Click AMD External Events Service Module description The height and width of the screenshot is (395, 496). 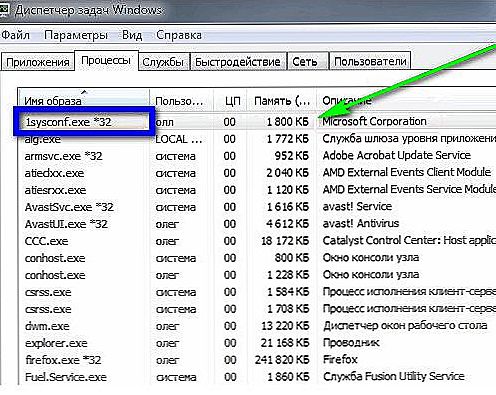(x=409, y=189)
